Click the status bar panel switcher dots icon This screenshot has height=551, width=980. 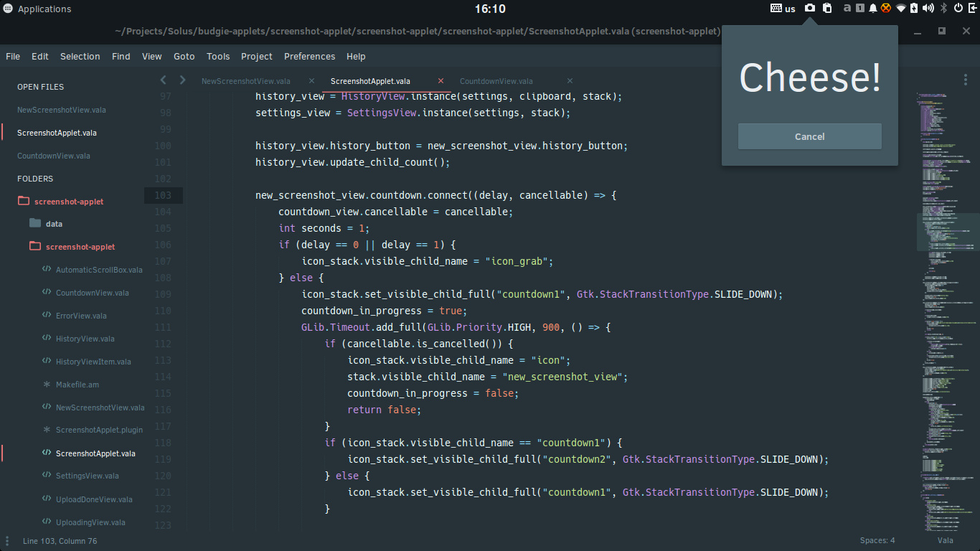click(9, 540)
